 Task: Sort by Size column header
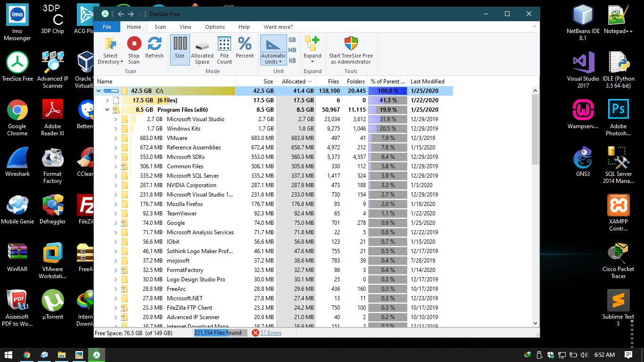click(256, 81)
